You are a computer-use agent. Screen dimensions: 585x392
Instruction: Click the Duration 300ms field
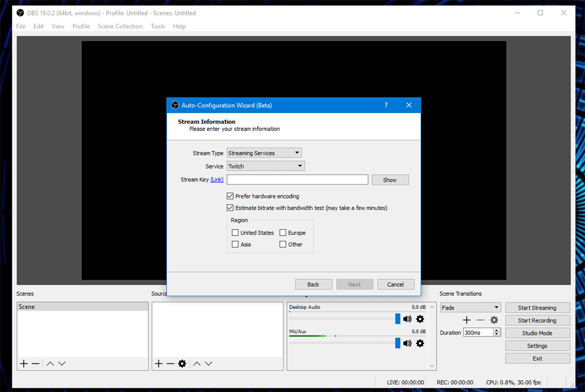(478, 333)
